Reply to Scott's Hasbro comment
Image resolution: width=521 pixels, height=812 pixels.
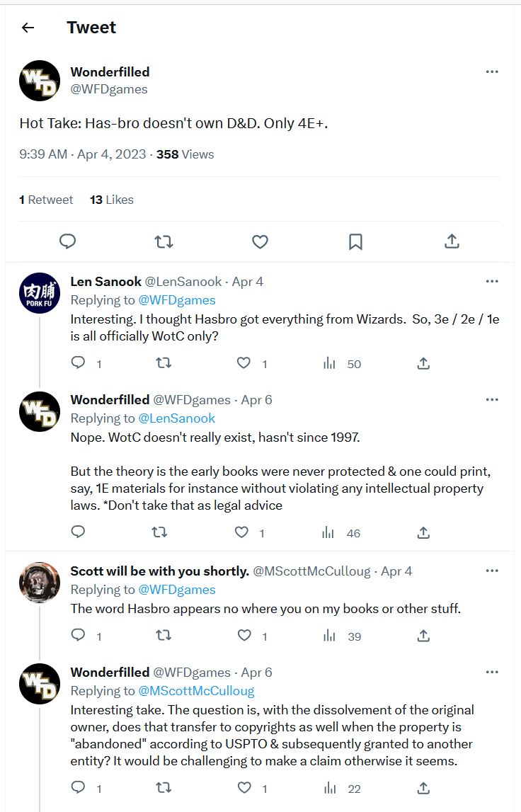(x=79, y=636)
